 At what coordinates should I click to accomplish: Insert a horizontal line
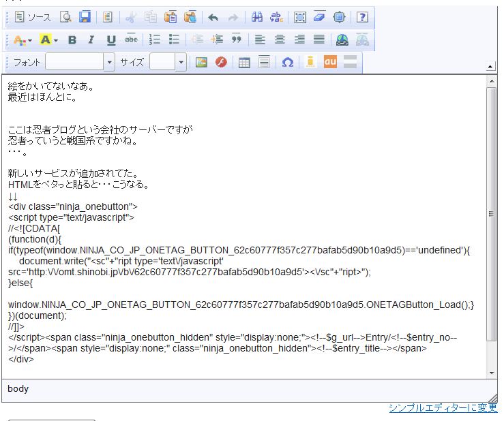pyautogui.click(x=264, y=62)
